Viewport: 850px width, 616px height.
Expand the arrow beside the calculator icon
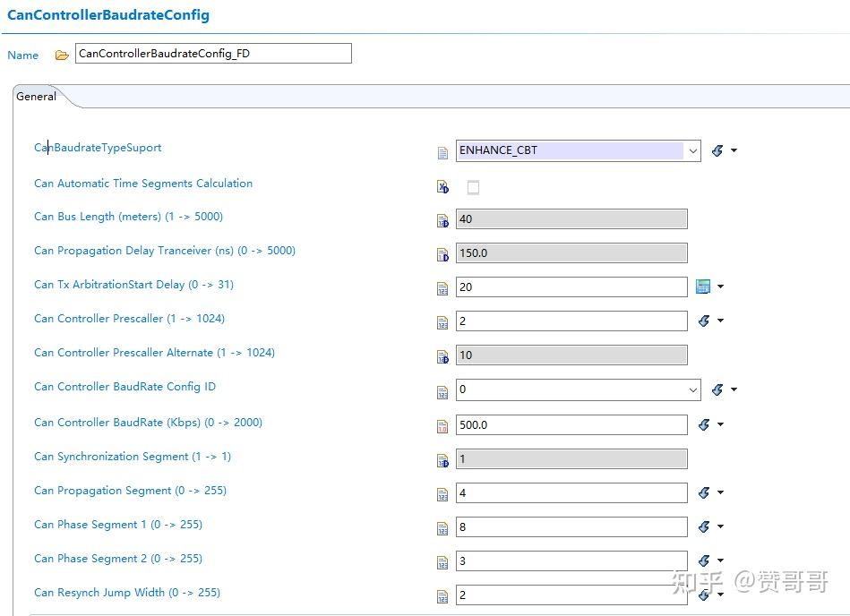pyautogui.click(x=720, y=286)
